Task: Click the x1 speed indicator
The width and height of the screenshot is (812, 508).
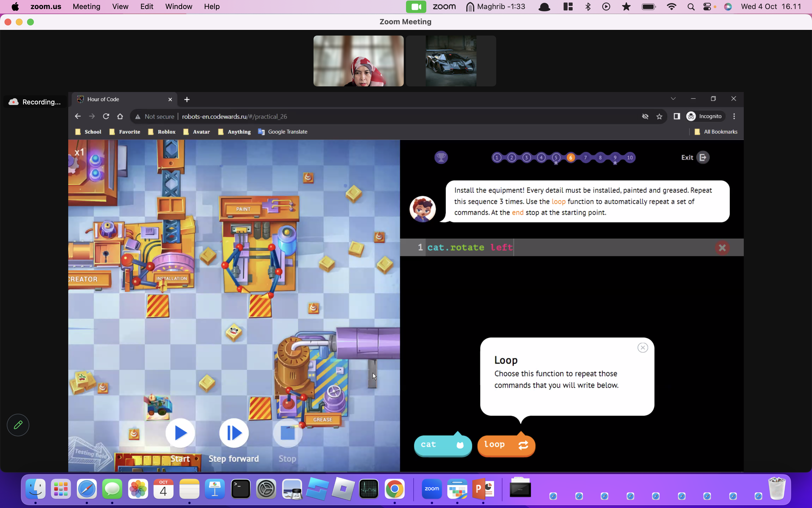Action: point(79,152)
